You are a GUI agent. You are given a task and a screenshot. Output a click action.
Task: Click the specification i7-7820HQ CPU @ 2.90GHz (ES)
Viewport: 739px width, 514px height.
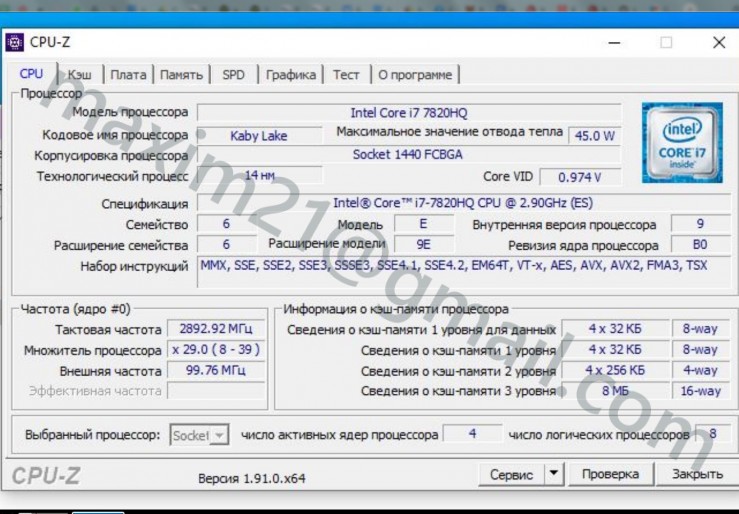463,203
